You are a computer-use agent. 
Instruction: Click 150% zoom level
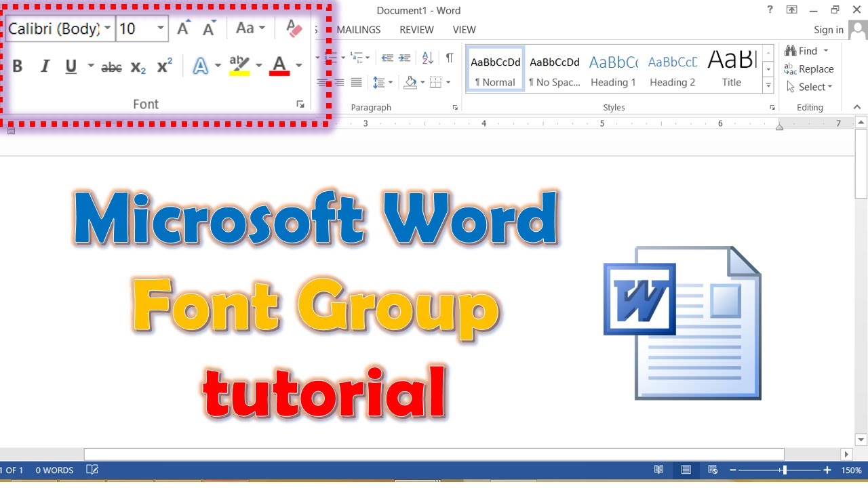(852, 470)
